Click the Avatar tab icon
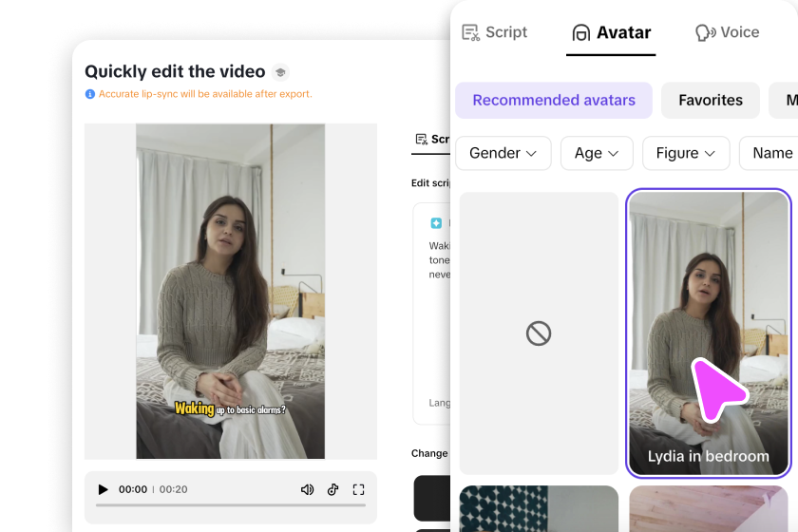The width and height of the screenshot is (798, 532). point(581,32)
